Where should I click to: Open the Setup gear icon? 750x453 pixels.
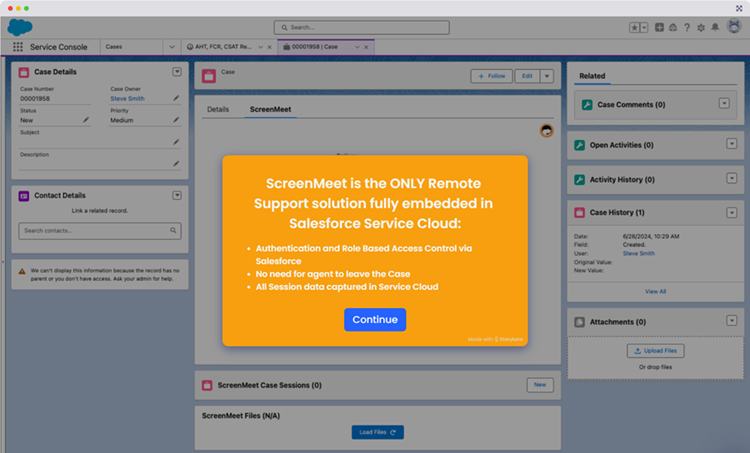point(701,27)
